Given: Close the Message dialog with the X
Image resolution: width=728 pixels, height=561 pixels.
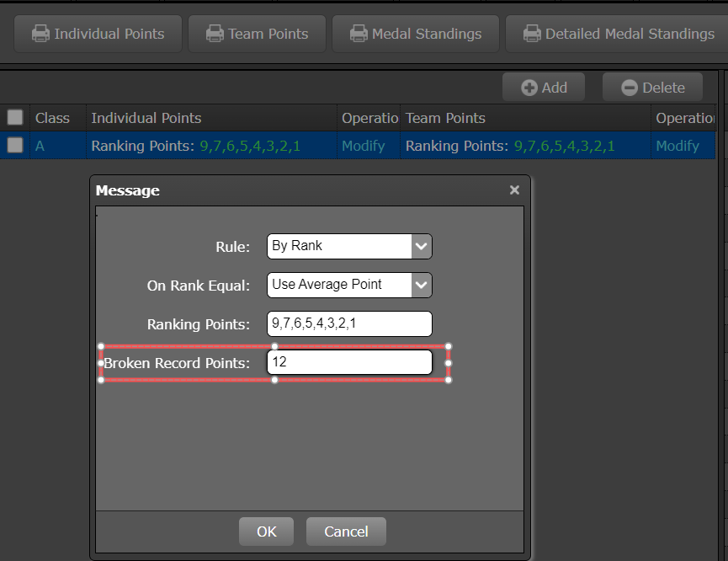Looking at the screenshot, I should 514,190.
